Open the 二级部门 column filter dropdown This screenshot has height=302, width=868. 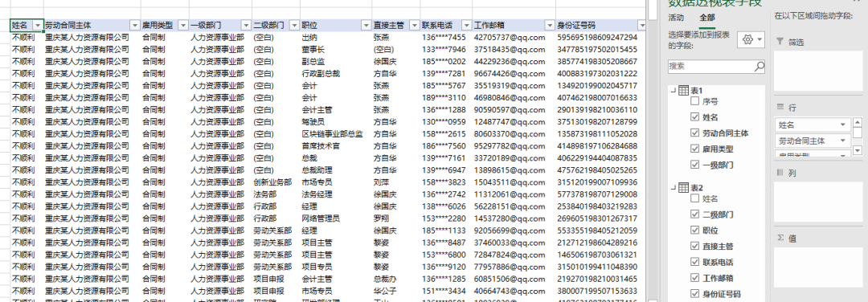294,26
